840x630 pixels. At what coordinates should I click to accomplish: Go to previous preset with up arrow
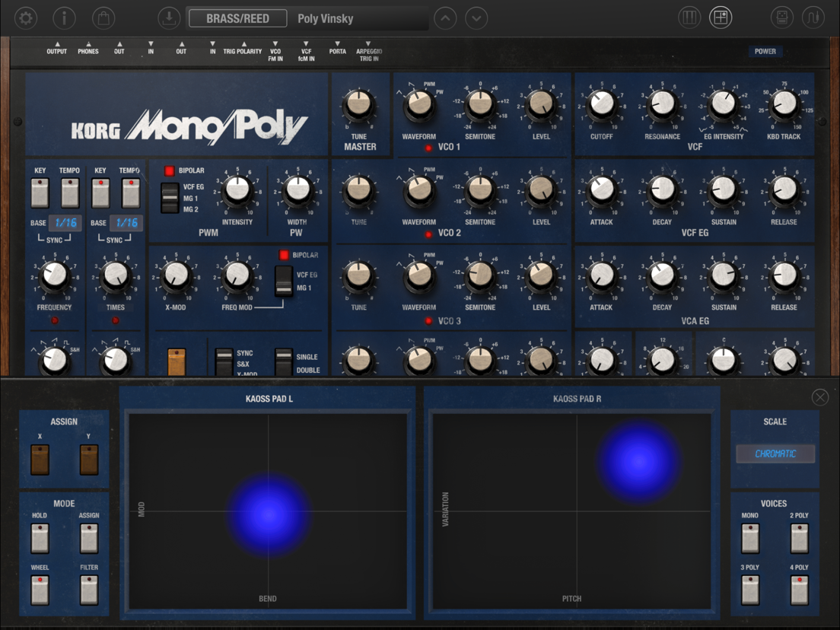[445, 18]
